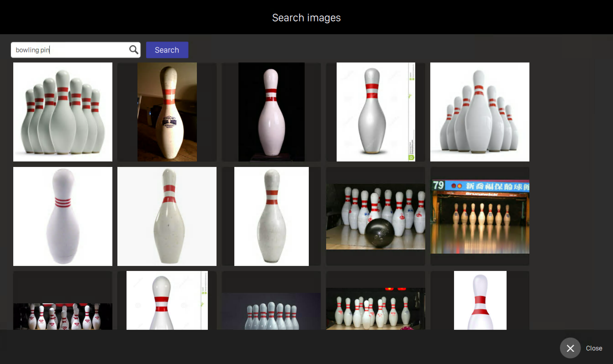Viewport: 613px width, 364px height.
Task: Click the round X close icon
Action: coord(570,348)
